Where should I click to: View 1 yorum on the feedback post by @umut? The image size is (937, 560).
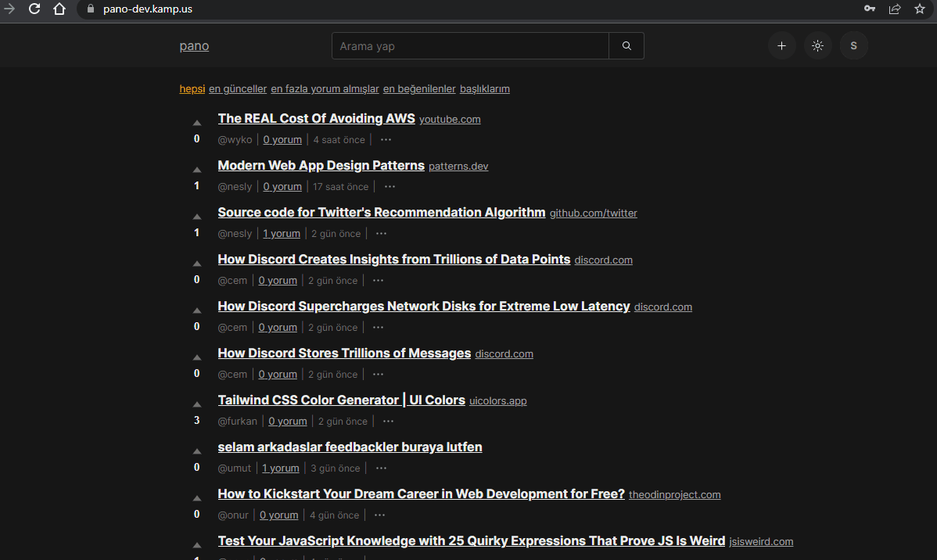pyautogui.click(x=280, y=468)
